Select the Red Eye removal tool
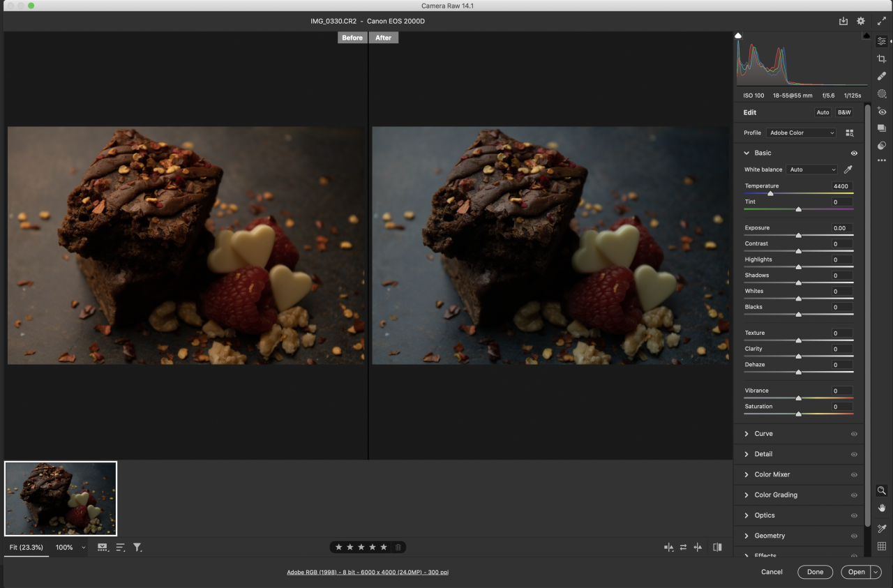 coord(882,112)
